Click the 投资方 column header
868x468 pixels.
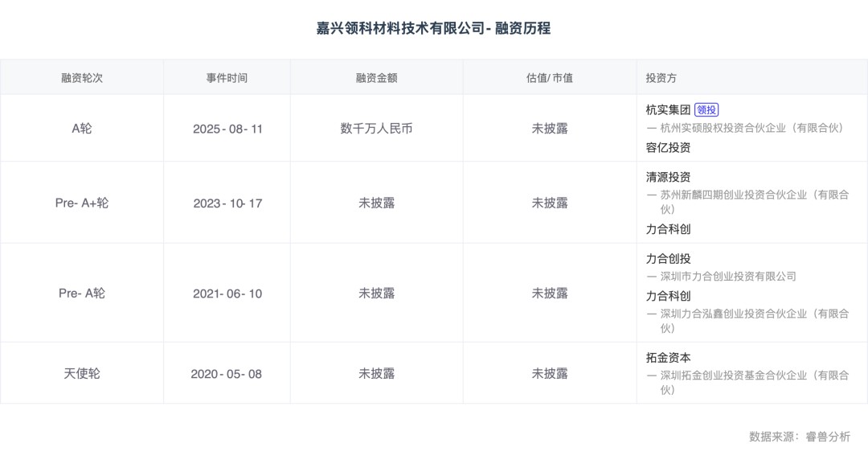coord(661,78)
